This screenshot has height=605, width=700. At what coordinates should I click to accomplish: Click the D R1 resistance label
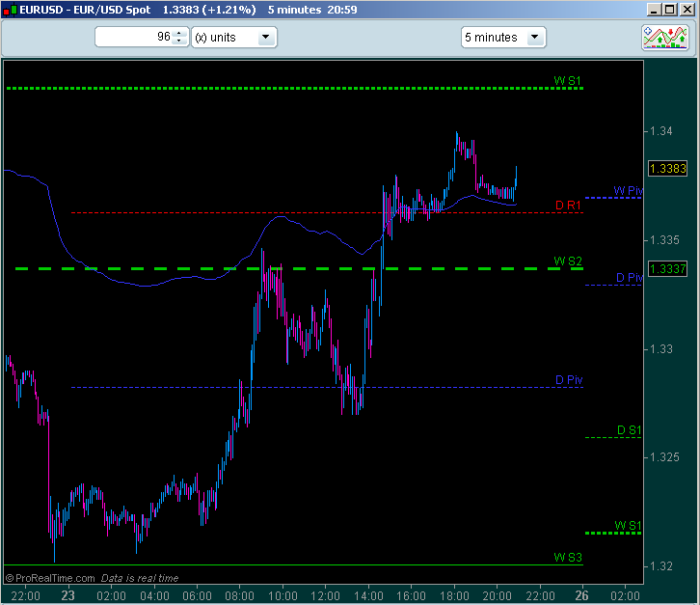568,206
